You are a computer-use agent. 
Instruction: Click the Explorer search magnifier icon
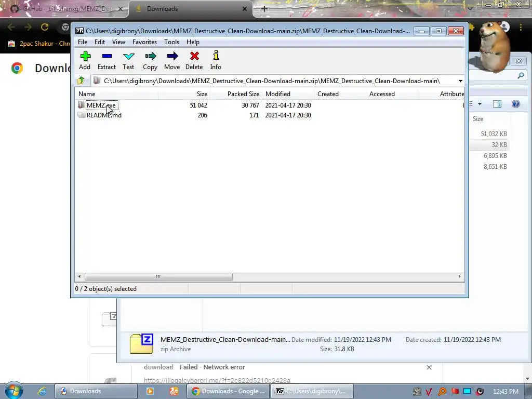click(x=521, y=76)
